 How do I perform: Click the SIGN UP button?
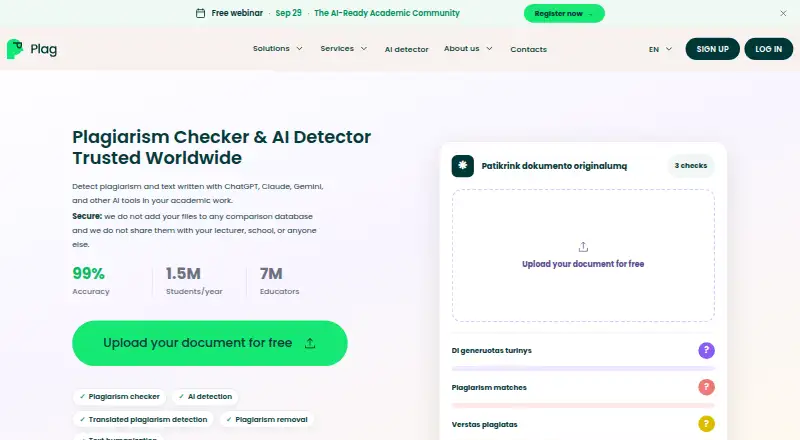[x=712, y=49]
